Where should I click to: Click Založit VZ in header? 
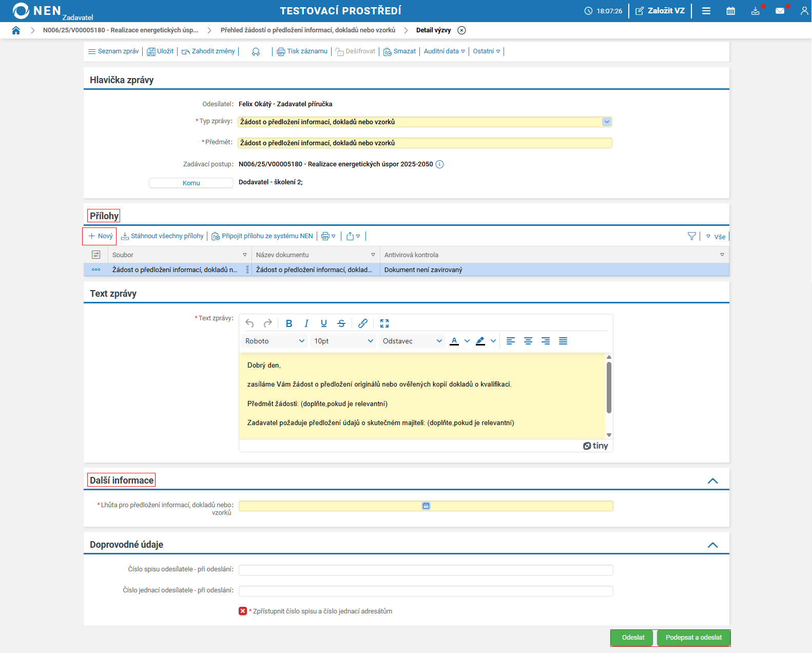coord(660,11)
